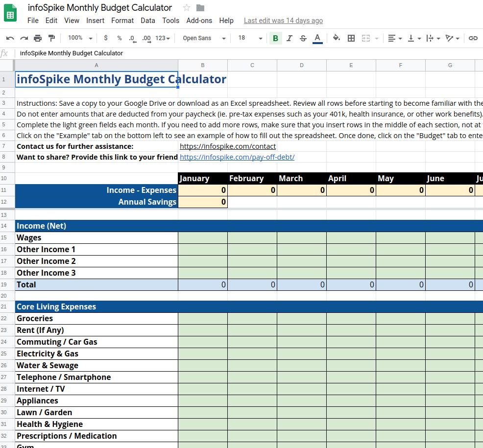Select the Annual Savings value cell showing 0
The width and height of the screenshot is (483, 448).
(x=203, y=202)
